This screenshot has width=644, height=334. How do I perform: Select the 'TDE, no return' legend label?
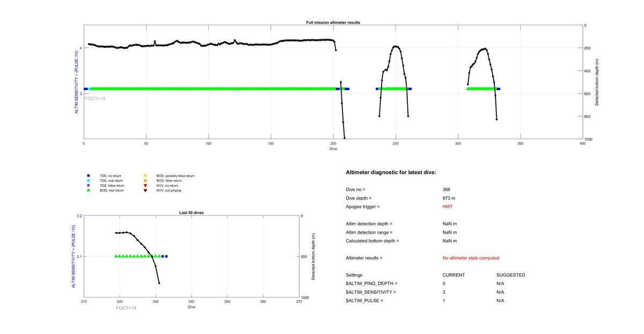click(x=111, y=176)
